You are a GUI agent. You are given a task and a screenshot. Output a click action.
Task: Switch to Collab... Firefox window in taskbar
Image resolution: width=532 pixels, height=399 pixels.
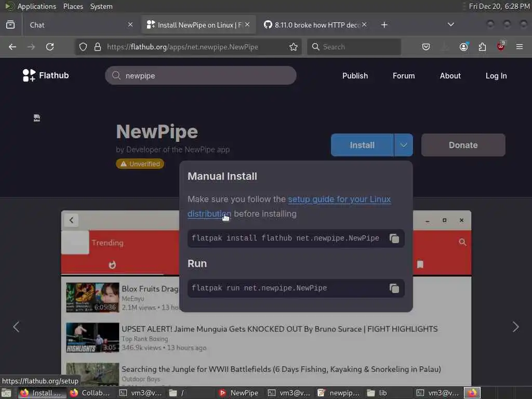pos(89,393)
